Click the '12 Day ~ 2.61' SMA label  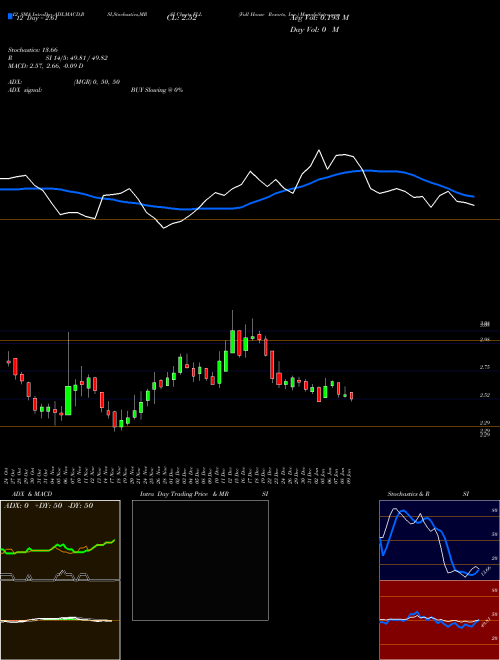click(x=36, y=18)
